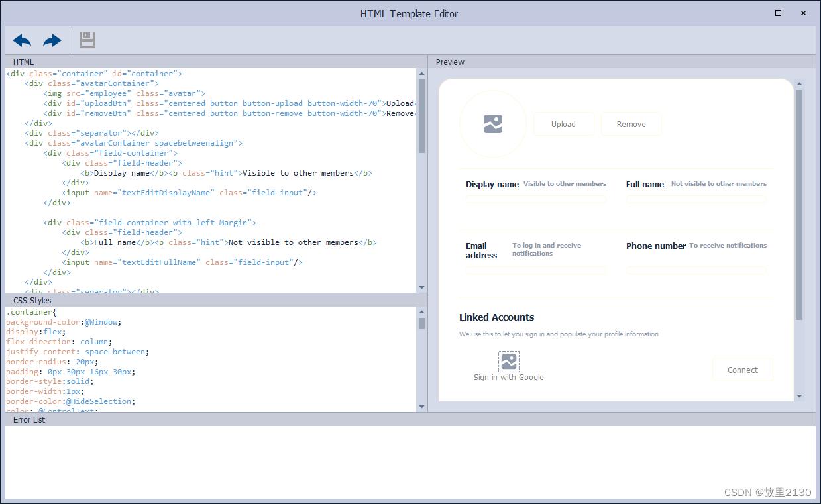The width and height of the screenshot is (821, 504).
Task: Click the Save floppy disk icon
Action: (86, 40)
